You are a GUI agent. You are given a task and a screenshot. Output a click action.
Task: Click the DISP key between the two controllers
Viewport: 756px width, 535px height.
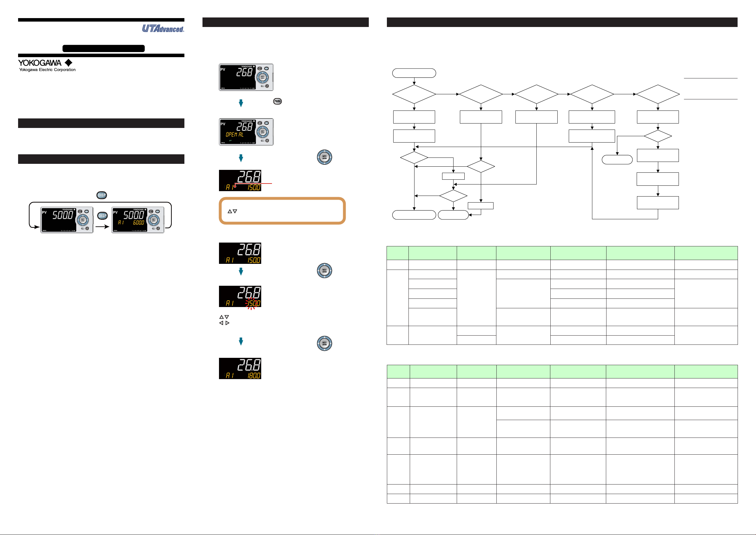tap(103, 216)
